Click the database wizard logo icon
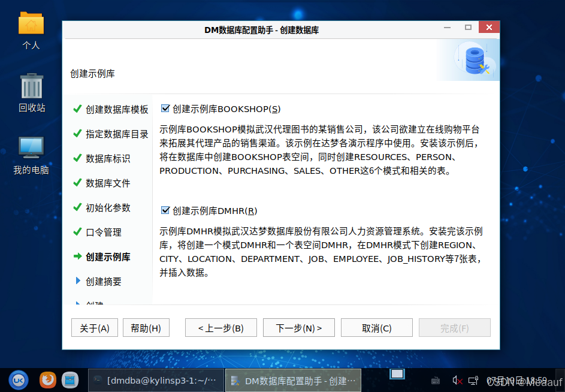The image size is (565, 392). tap(475, 61)
